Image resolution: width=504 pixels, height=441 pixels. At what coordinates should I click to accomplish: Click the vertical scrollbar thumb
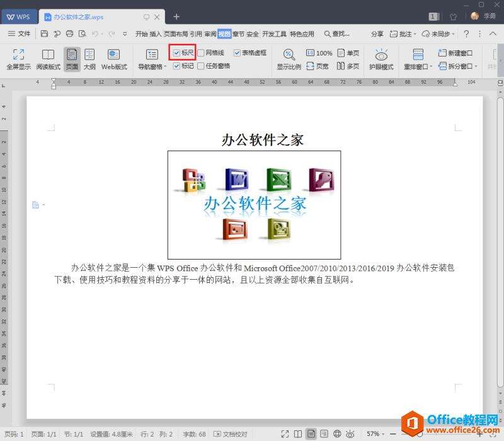pos(500,242)
